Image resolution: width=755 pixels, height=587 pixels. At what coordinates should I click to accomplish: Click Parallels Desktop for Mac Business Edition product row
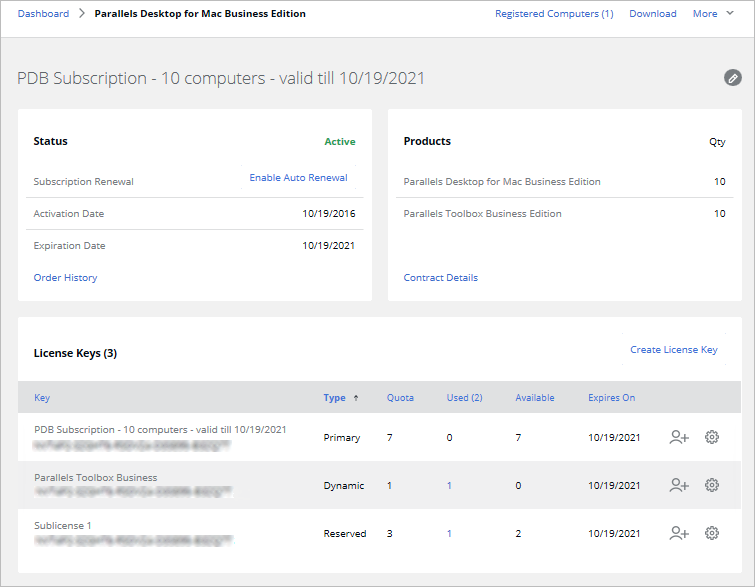pos(564,182)
